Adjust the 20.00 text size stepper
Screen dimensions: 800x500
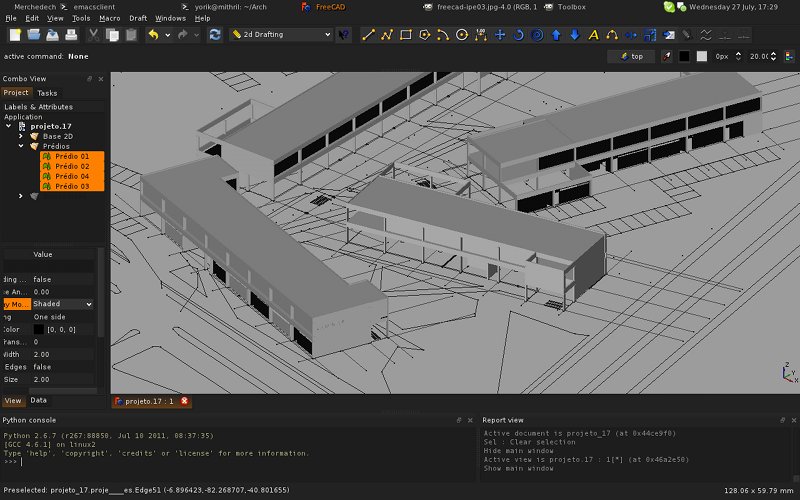(773, 57)
